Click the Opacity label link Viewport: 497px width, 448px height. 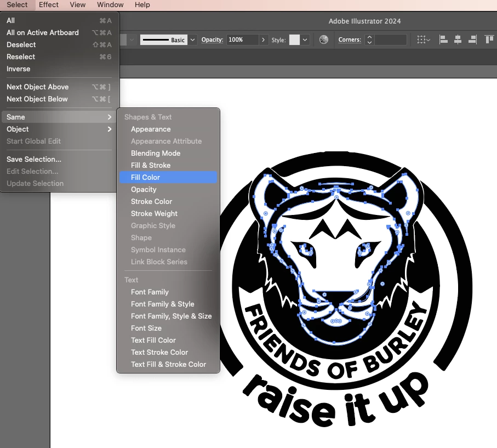coord(213,40)
